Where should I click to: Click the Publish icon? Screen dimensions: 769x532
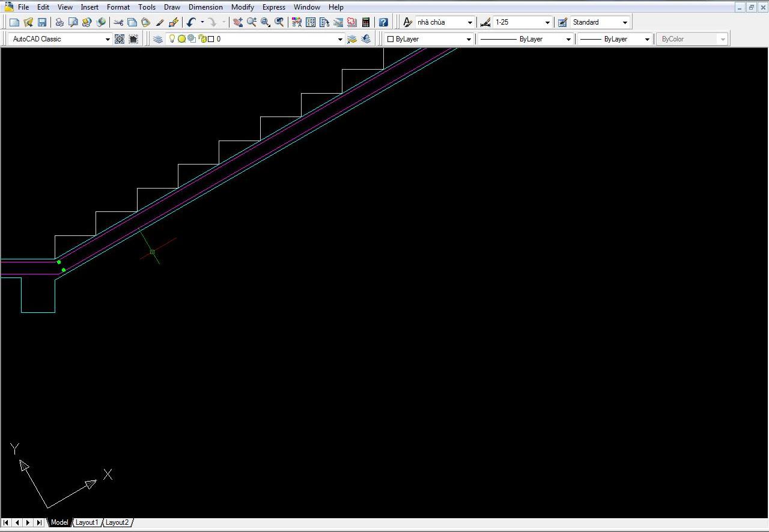point(87,22)
